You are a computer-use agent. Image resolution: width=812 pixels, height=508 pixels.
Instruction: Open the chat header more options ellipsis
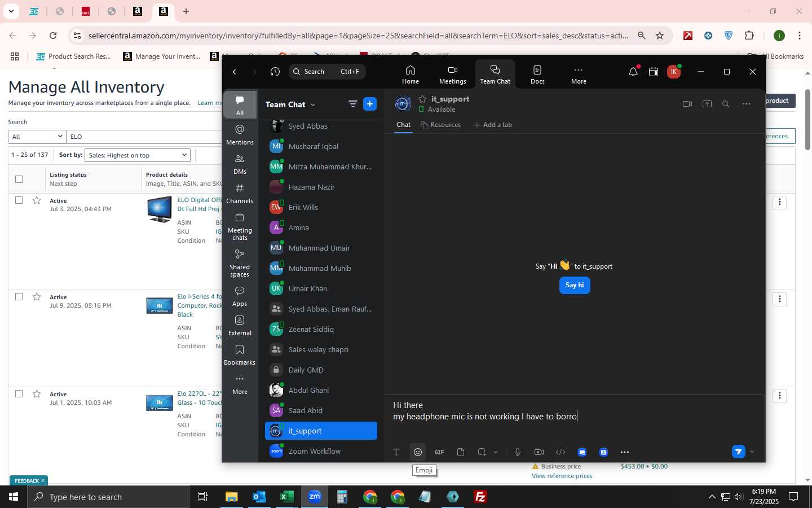[x=747, y=104]
